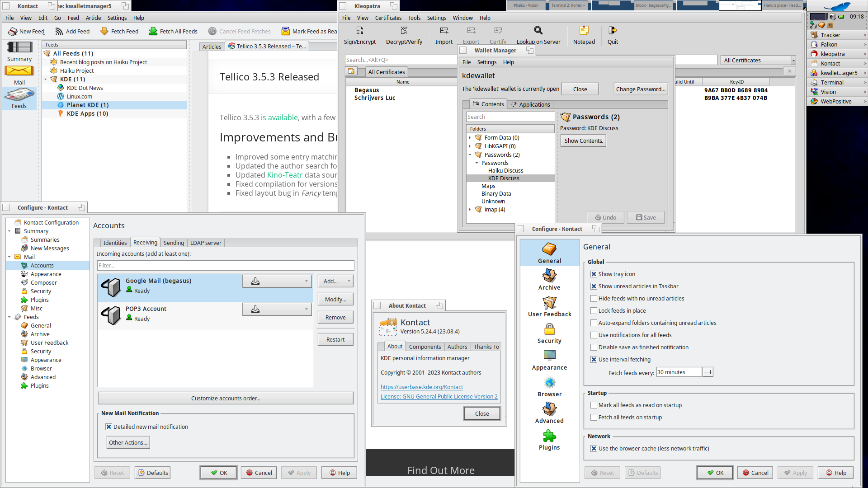Open the Summary view in Kontact sidebar
This screenshot has width=868, height=488.
pyautogui.click(x=19, y=52)
